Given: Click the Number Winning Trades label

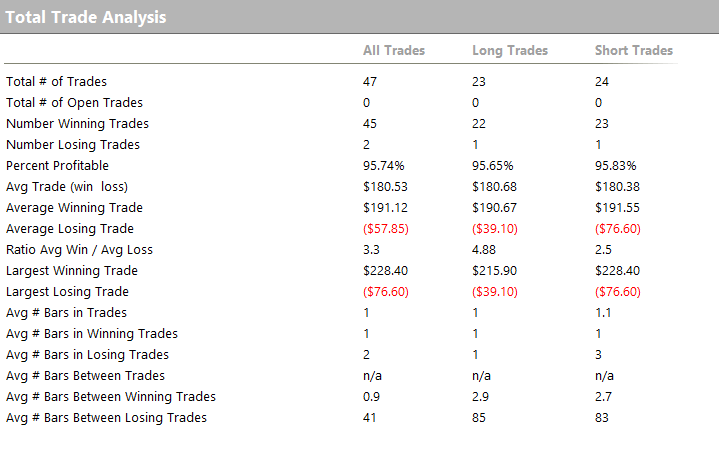Looking at the screenshot, I should [77, 124].
